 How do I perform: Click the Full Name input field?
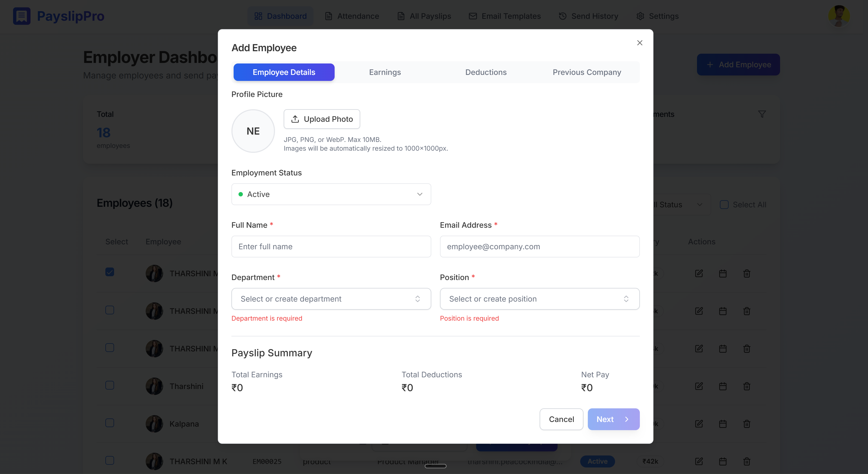(331, 247)
